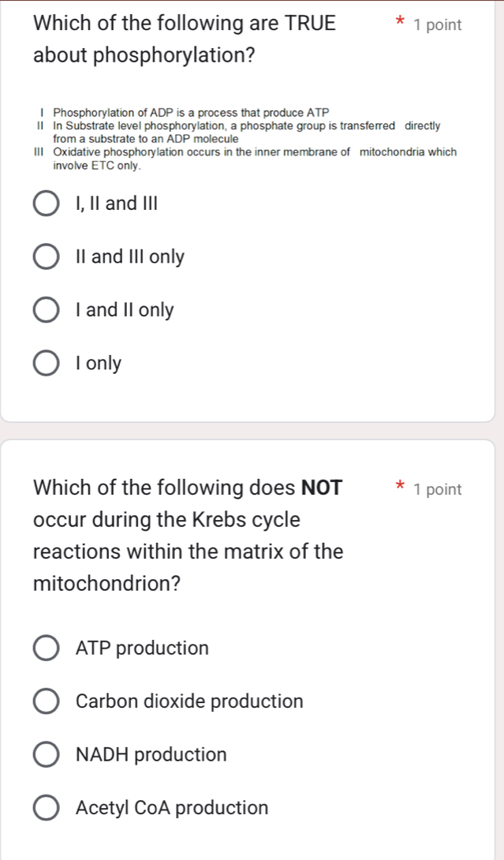This screenshot has height=860, width=504.
Task: Choose "Carbon dioxide production" as the answer
Action: (45, 701)
